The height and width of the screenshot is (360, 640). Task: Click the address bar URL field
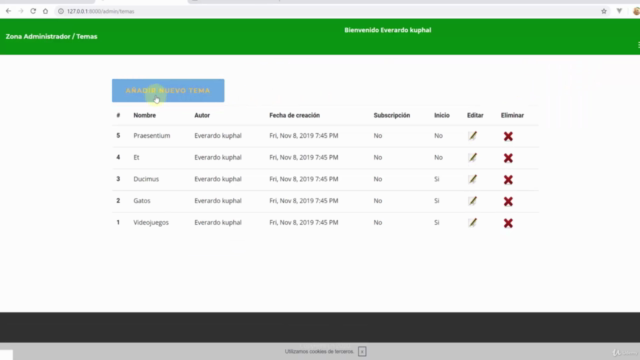click(x=327, y=11)
